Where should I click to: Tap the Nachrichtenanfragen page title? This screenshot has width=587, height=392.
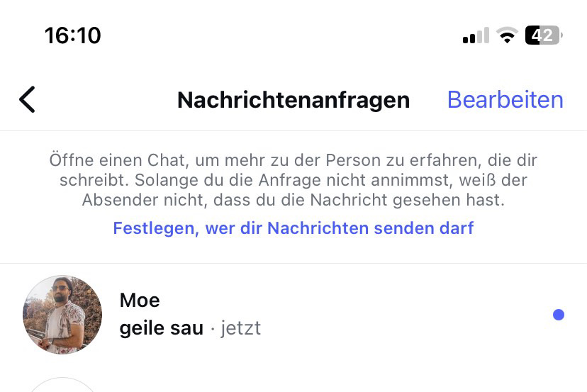pyautogui.click(x=293, y=100)
